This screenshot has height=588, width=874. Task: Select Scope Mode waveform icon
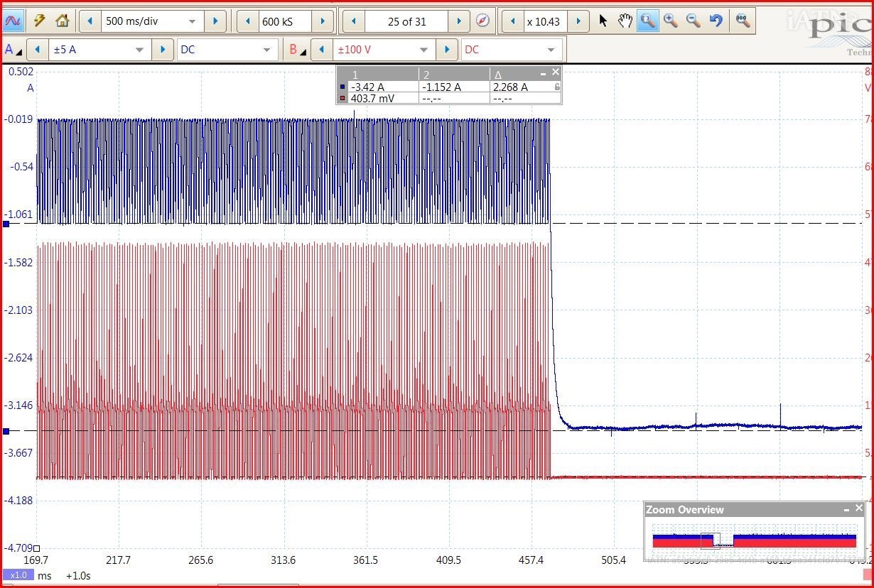(14, 21)
